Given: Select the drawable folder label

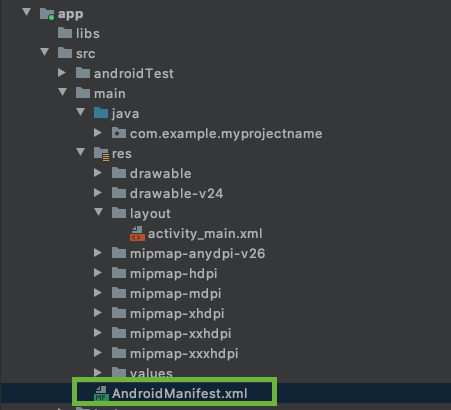Looking at the screenshot, I should pyautogui.click(x=161, y=173).
